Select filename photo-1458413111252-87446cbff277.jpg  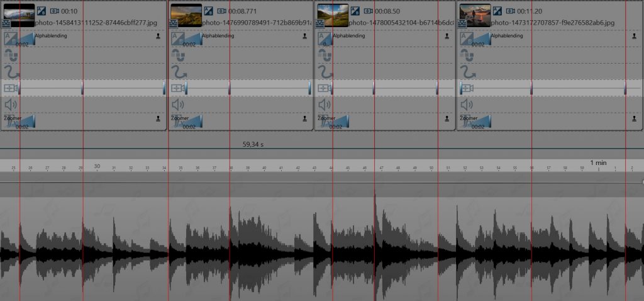pyautogui.click(x=96, y=23)
